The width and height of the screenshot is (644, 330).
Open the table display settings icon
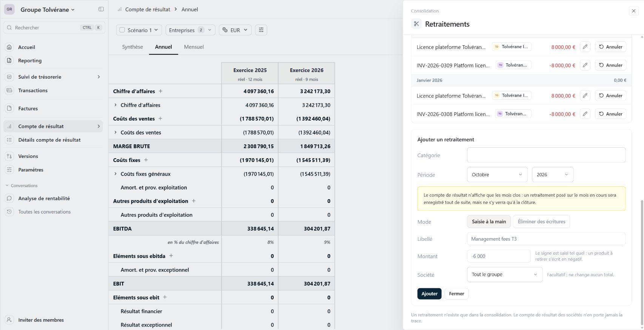click(261, 30)
